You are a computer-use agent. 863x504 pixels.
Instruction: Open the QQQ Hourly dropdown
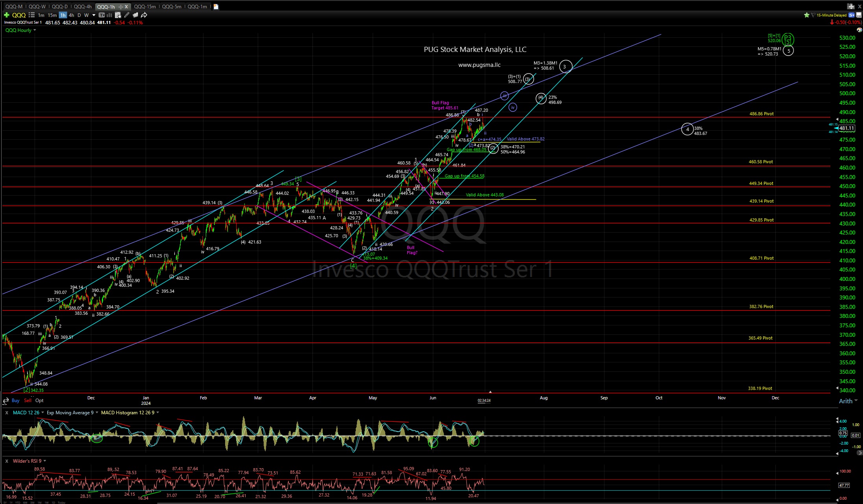click(20, 30)
